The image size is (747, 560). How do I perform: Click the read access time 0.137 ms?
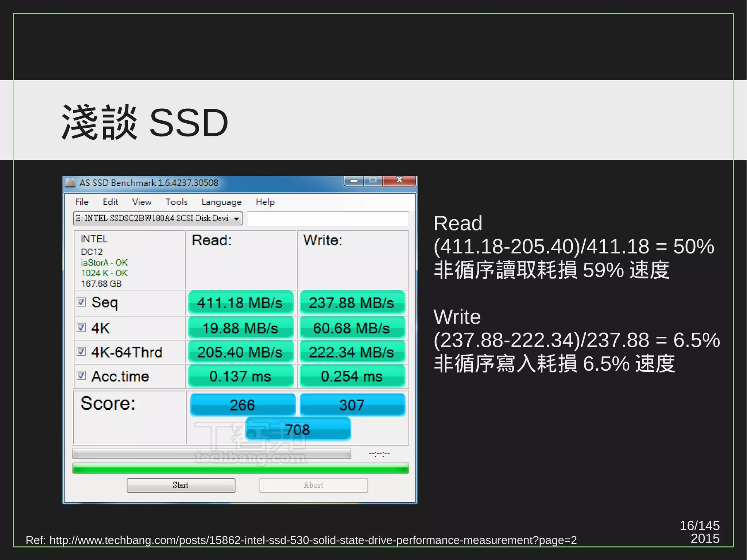241,376
